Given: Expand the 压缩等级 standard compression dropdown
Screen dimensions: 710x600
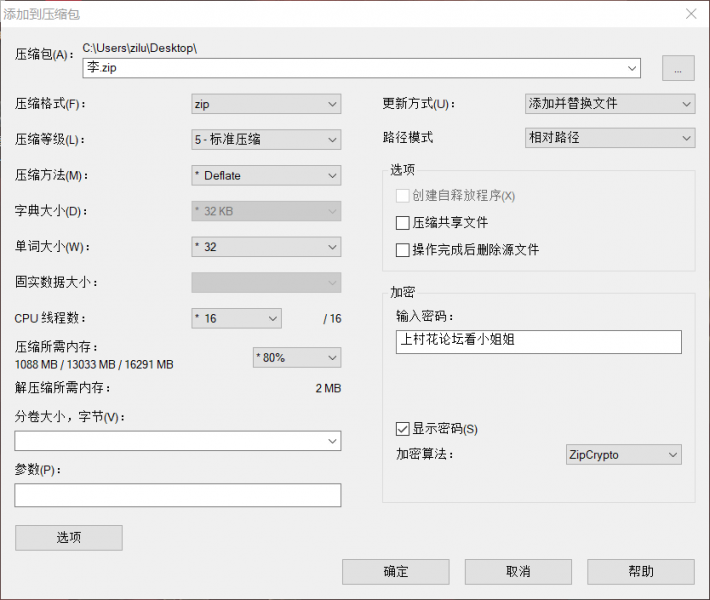Looking at the screenshot, I should 266,140.
